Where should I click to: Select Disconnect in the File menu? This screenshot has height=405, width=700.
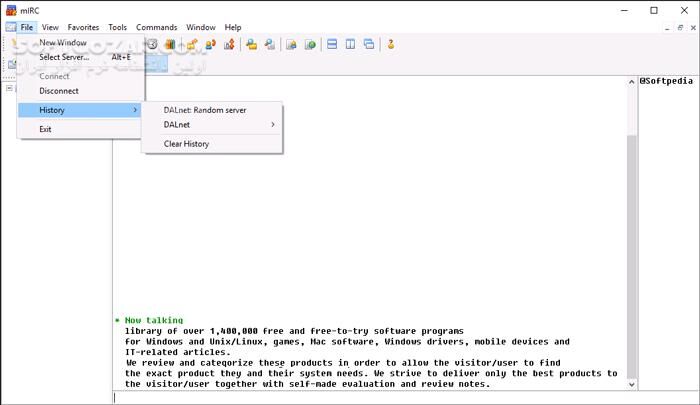coord(59,91)
